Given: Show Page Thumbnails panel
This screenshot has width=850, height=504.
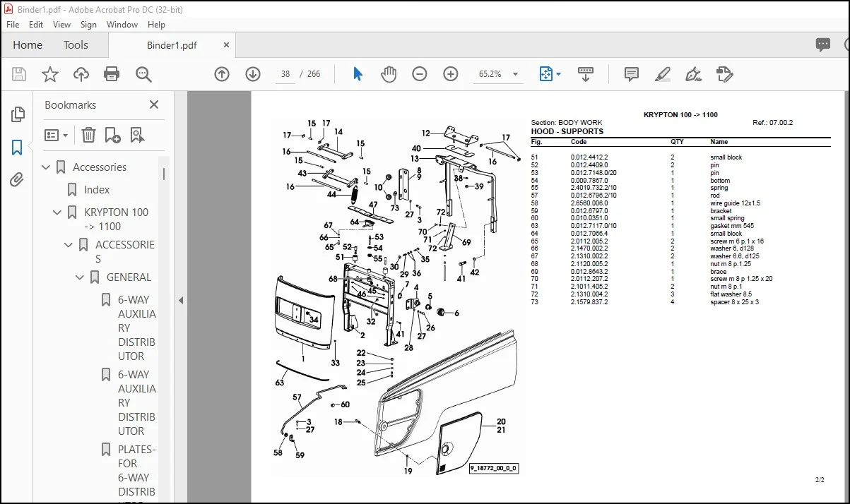Looking at the screenshot, I should pos(18,114).
